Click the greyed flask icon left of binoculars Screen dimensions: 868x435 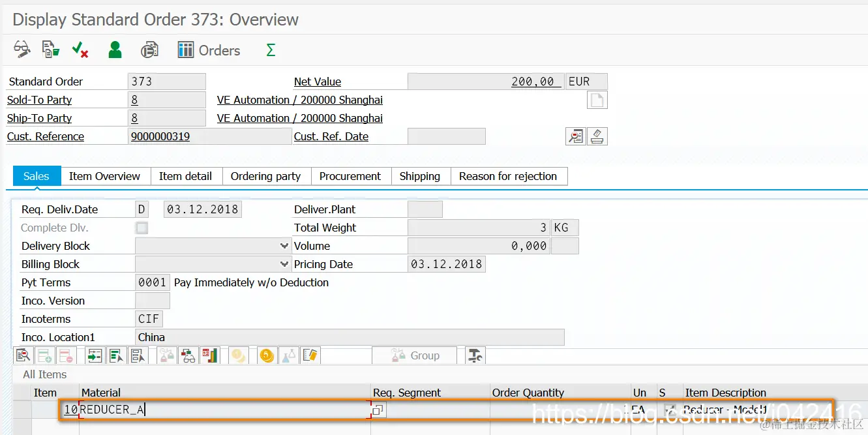[167, 355]
